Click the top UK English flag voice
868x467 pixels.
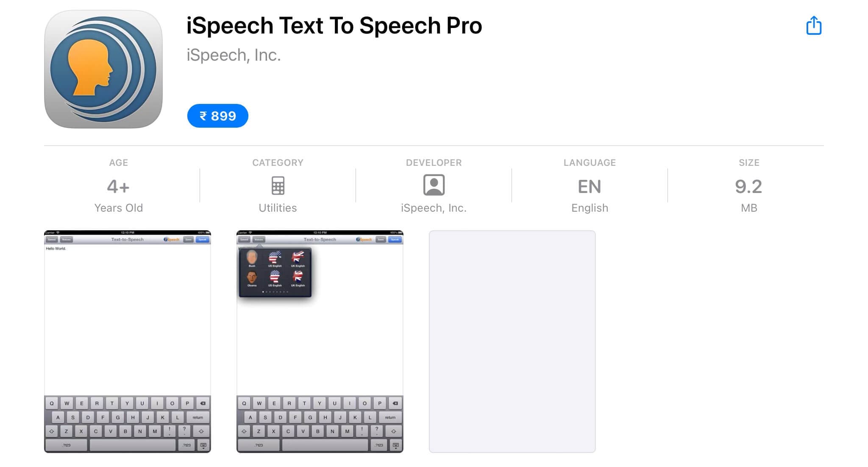(x=298, y=258)
